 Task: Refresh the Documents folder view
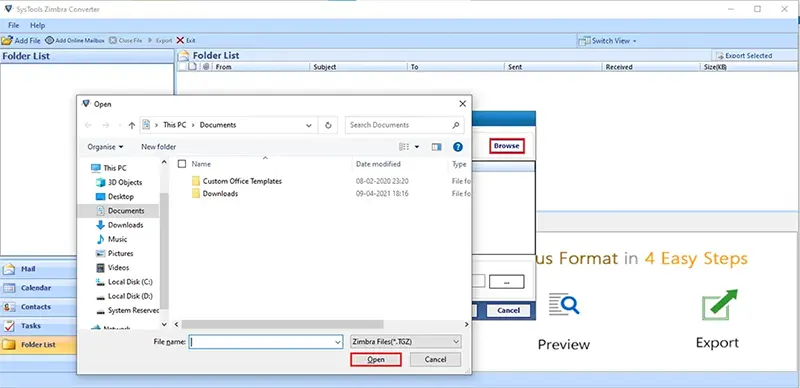[x=328, y=125]
